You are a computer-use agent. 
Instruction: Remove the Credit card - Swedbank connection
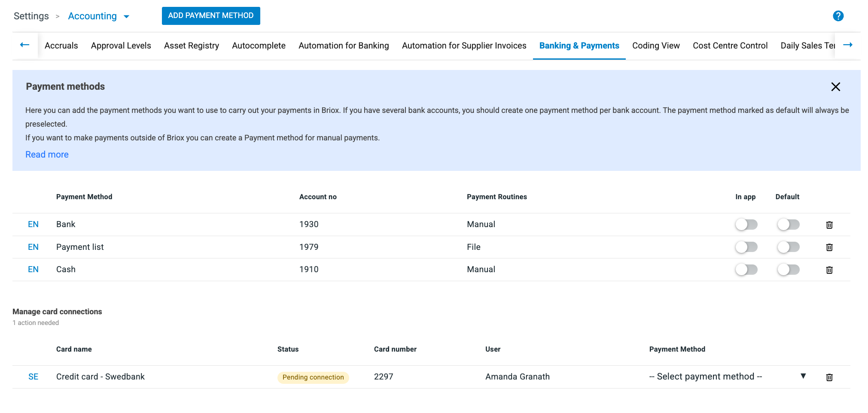pyautogui.click(x=829, y=377)
